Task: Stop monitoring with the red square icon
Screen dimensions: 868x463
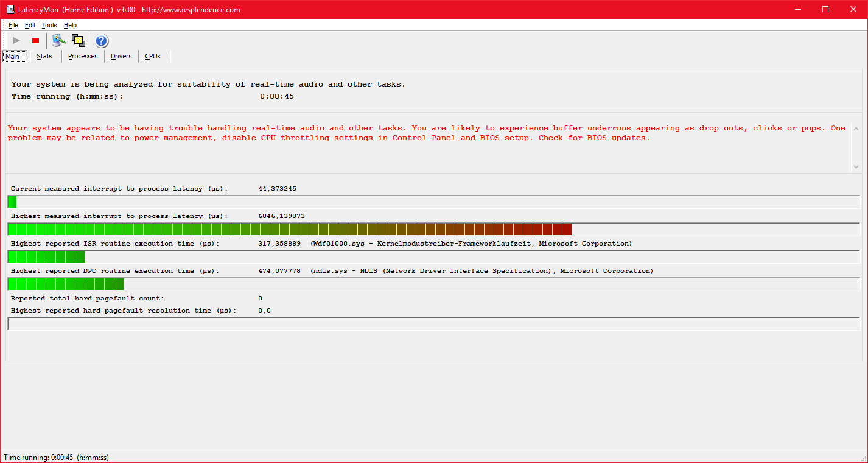Action: click(35, 41)
